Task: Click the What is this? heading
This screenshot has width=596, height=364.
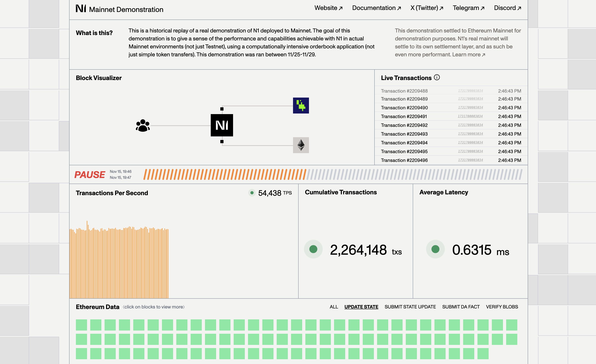Action: point(94,33)
